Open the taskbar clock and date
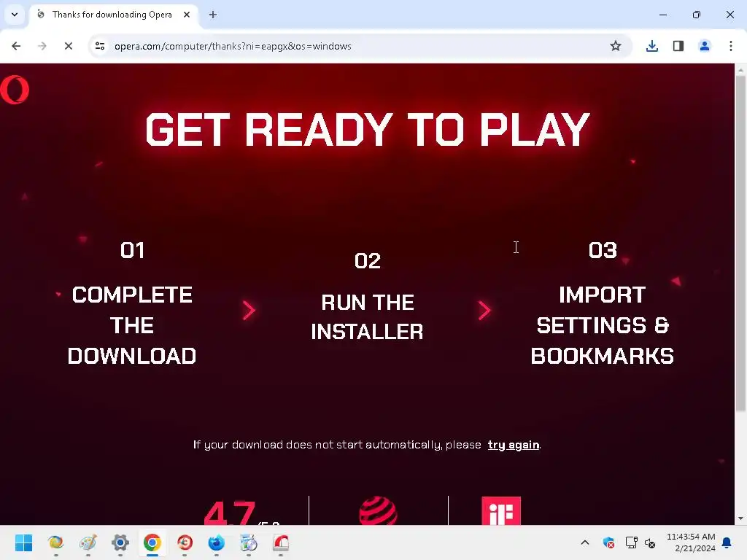 coord(691,542)
